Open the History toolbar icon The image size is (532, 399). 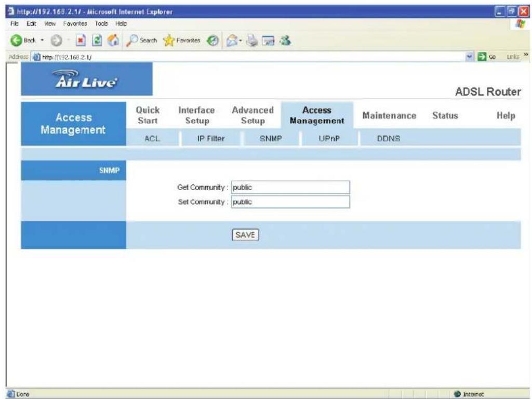[x=212, y=41]
